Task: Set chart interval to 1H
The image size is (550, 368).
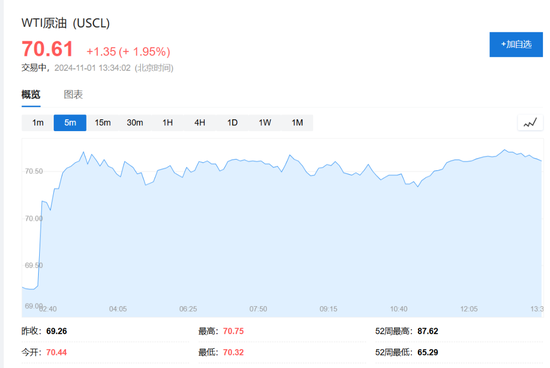Action: pyautogui.click(x=167, y=123)
